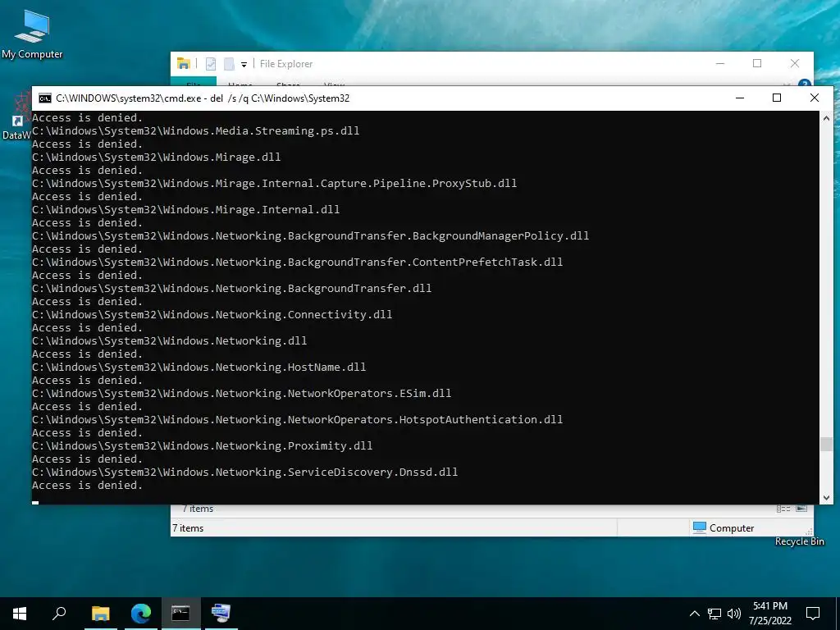Click the cmd.exe title bar icon

tap(45, 98)
